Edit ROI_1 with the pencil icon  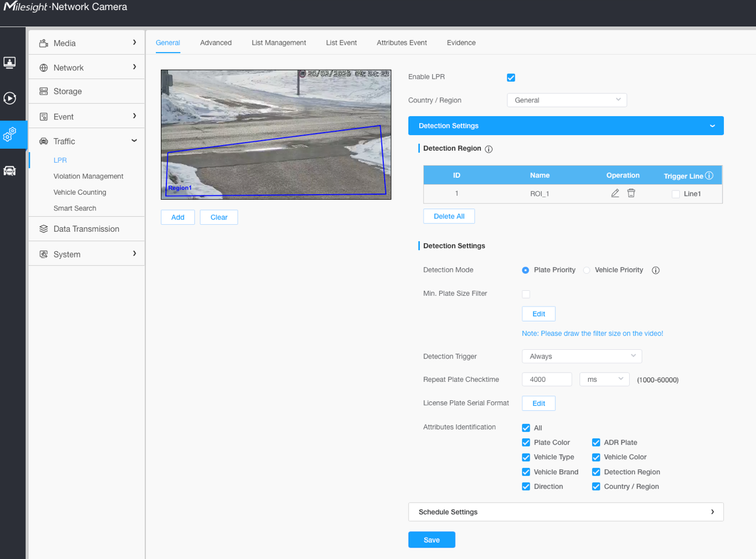[x=615, y=193]
